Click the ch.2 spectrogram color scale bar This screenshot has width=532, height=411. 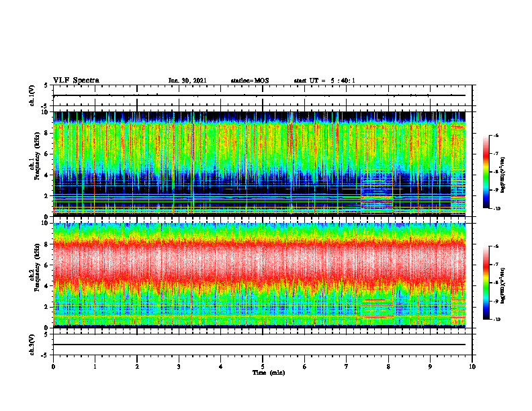pos(486,283)
